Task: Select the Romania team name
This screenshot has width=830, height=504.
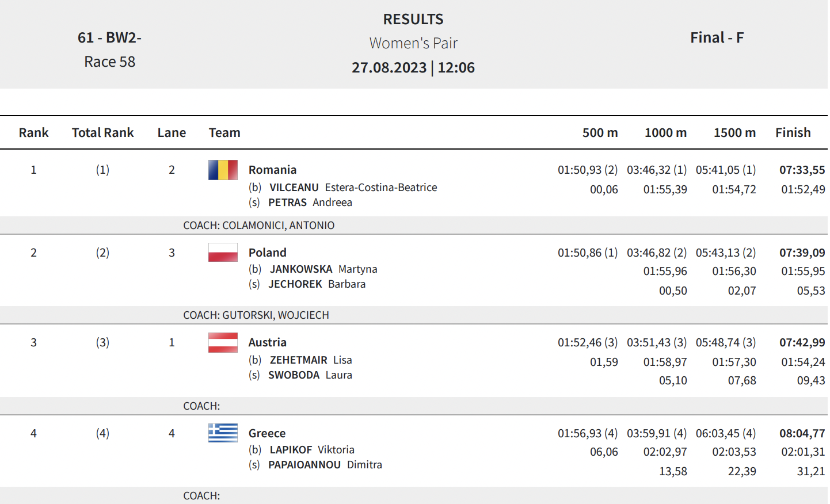Action: coord(272,170)
